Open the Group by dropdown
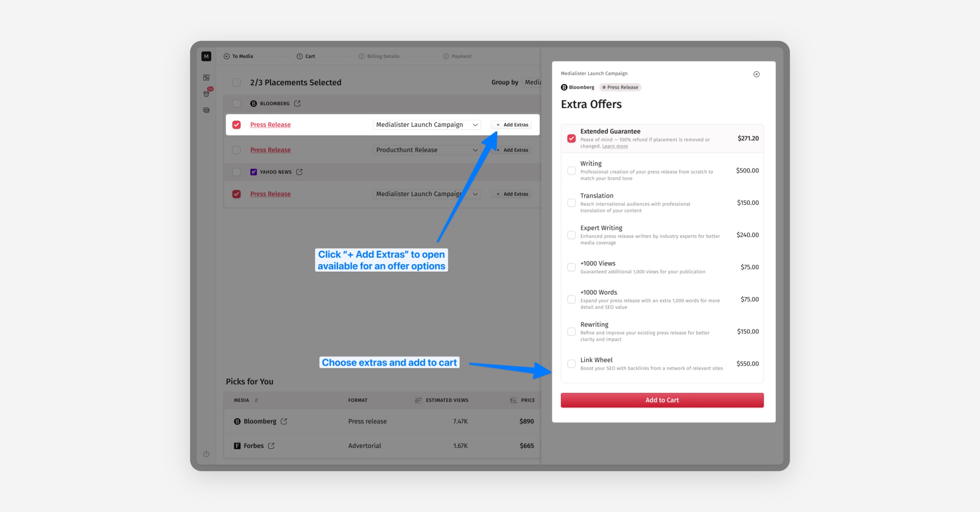 (x=532, y=82)
